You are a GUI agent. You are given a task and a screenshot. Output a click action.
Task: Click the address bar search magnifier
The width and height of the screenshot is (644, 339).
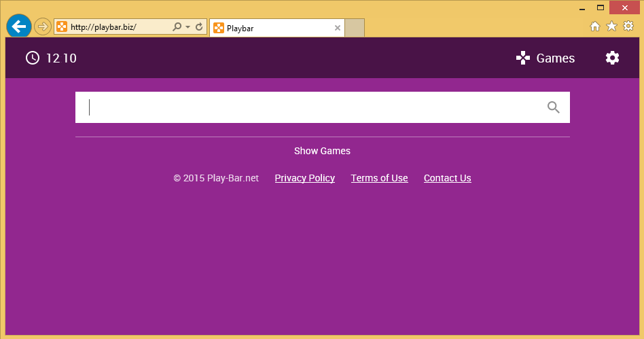pyautogui.click(x=177, y=27)
